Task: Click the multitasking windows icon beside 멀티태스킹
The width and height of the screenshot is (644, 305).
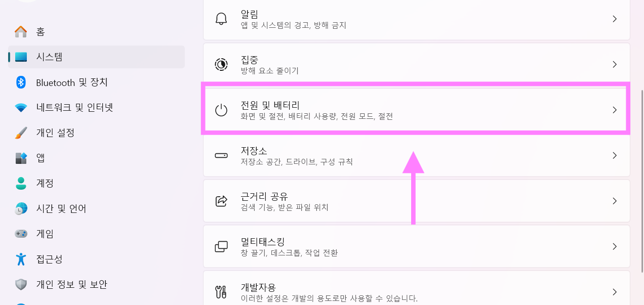Action: click(221, 246)
